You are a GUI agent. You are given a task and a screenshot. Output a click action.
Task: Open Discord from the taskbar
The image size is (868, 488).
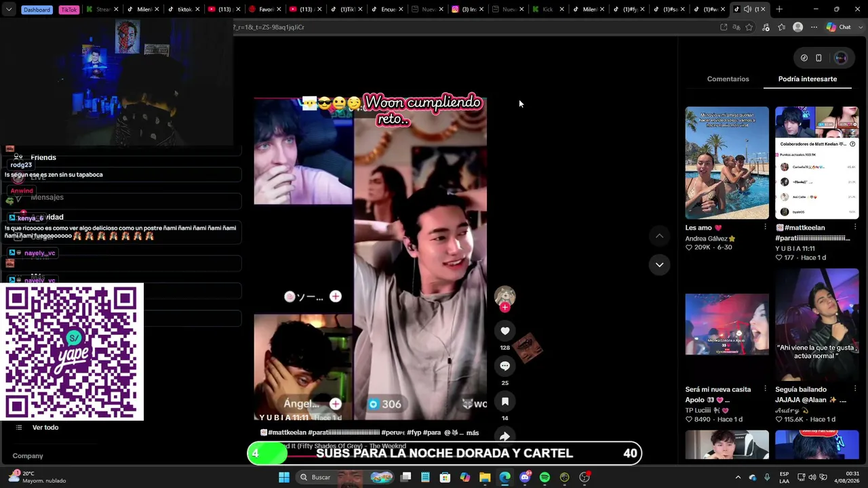pyautogui.click(x=525, y=477)
